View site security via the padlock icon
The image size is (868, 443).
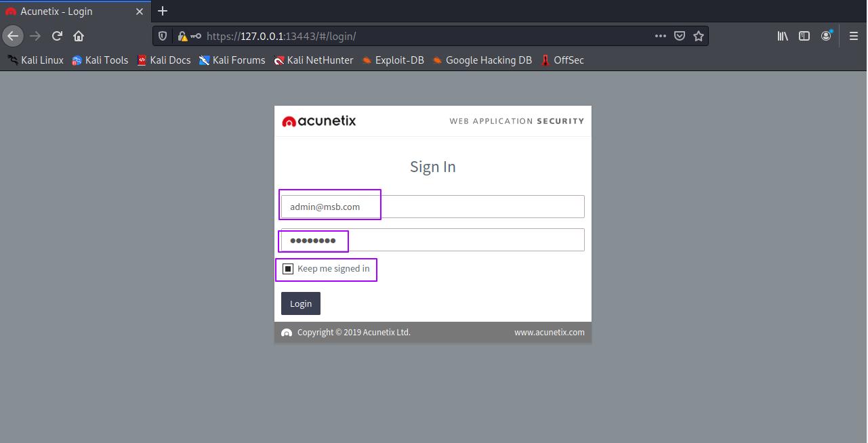coord(182,36)
